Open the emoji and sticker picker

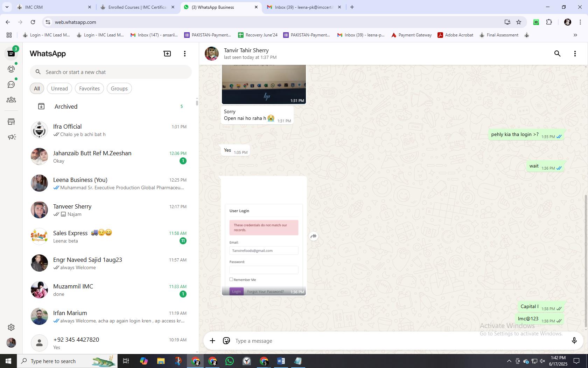pyautogui.click(x=226, y=341)
